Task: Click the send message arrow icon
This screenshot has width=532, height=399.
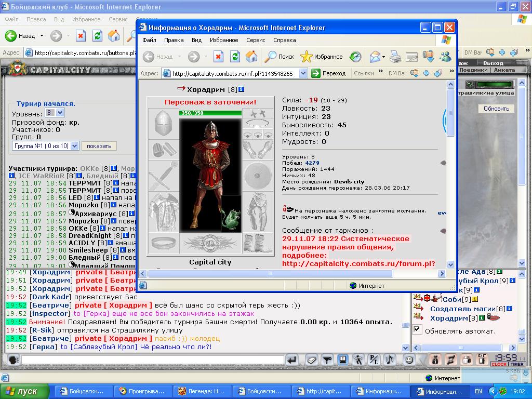Action: [x=292, y=360]
